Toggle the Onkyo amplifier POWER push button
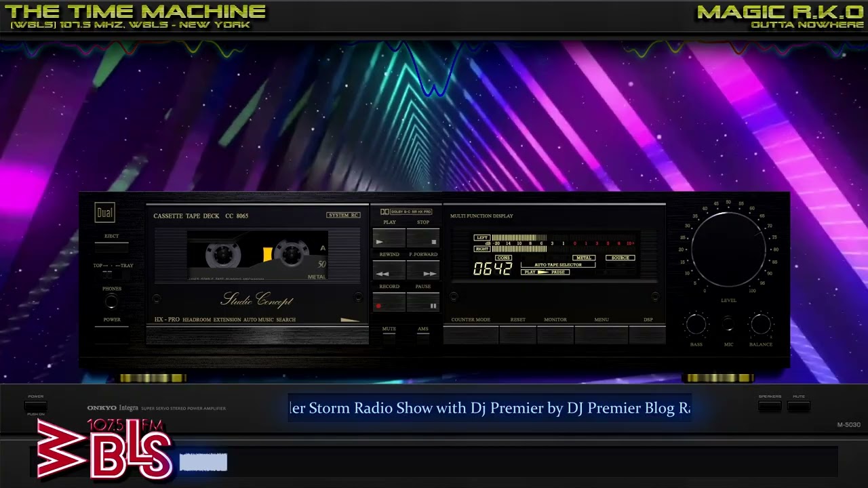This screenshot has height=488, width=868. pyautogui.click(x=35, y=405)
